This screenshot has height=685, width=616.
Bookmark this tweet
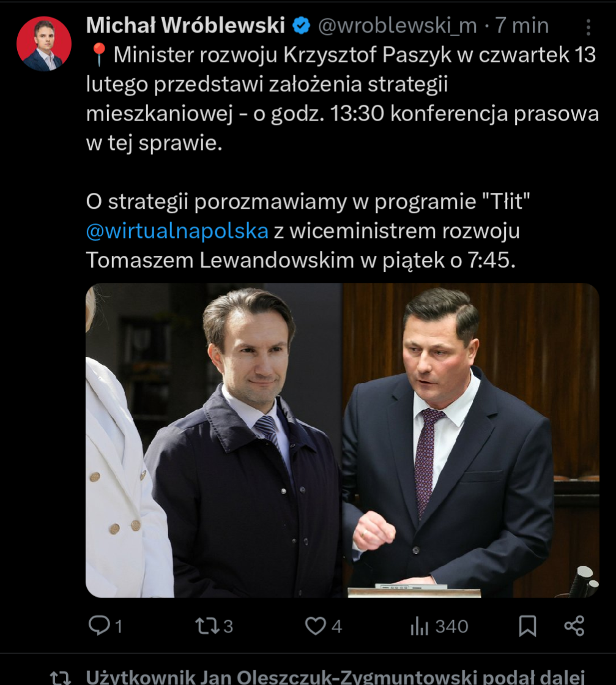pyautogui.click(x=527, y=626)
